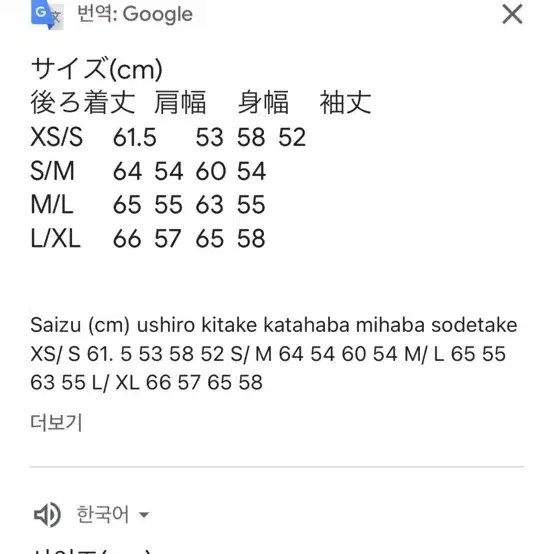Click the 袖丈 column header
This screenshot has height=554, width=554.
click(x=345, y=102)
